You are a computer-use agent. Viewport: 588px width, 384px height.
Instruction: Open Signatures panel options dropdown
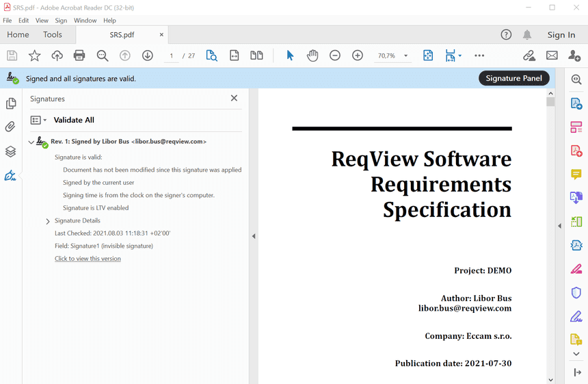point(38,120)
